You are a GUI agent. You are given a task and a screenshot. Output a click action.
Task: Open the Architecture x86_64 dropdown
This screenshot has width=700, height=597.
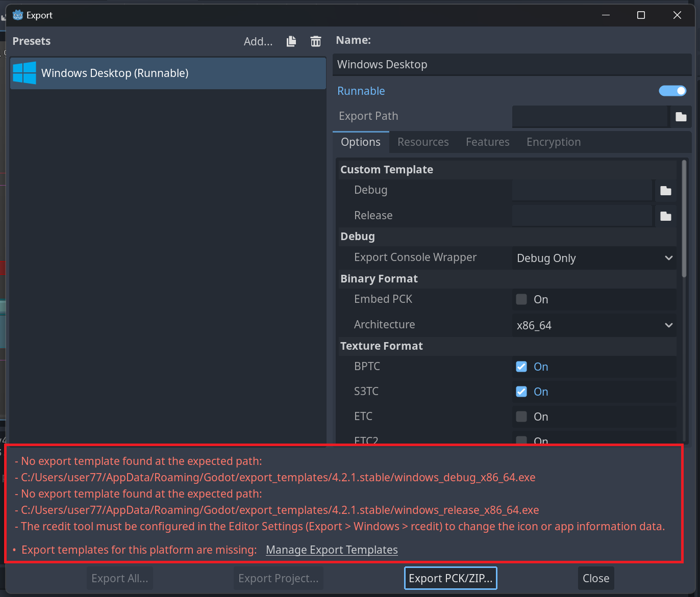pyautogui.click(x=594, y=325)
